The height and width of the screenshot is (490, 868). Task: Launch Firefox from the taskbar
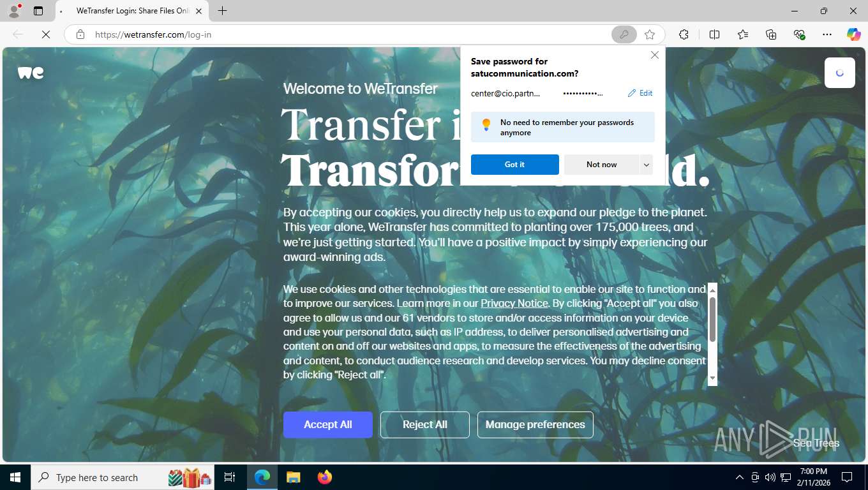tap(325, 477)
